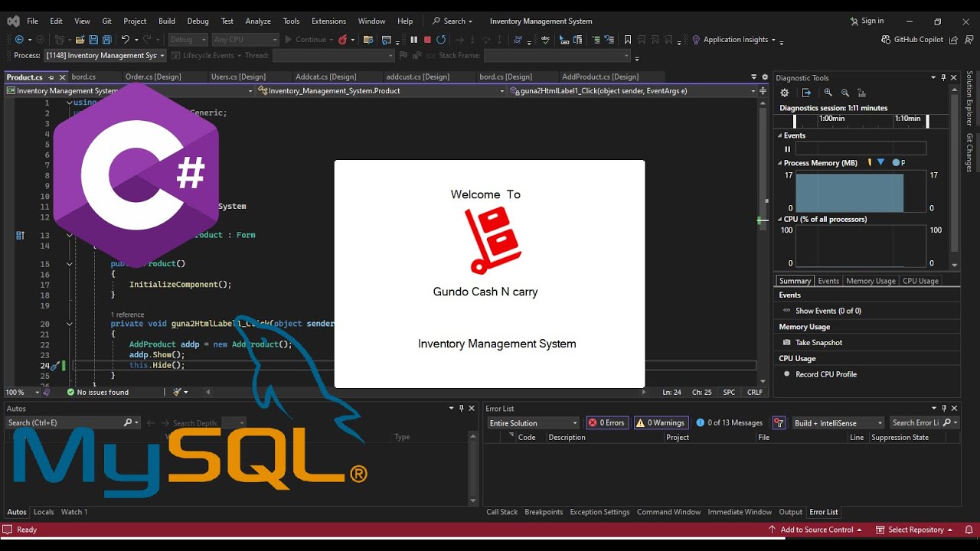Click the Diagnostic Tools settings gear icon
The height and width of the screenshot is (551, 980).
click(x=785, y=93)
